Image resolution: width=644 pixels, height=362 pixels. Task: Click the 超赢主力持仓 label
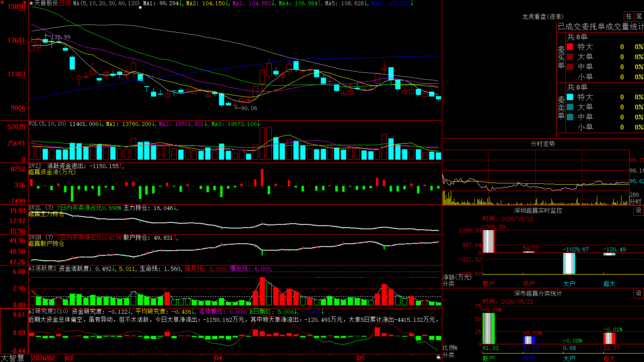tap(46, 214)
